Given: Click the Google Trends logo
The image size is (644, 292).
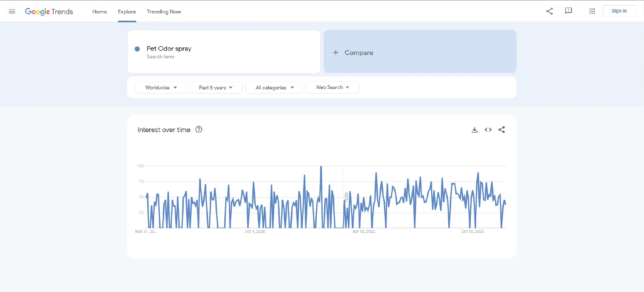Looking at the screenshot, I should (49, 11).
